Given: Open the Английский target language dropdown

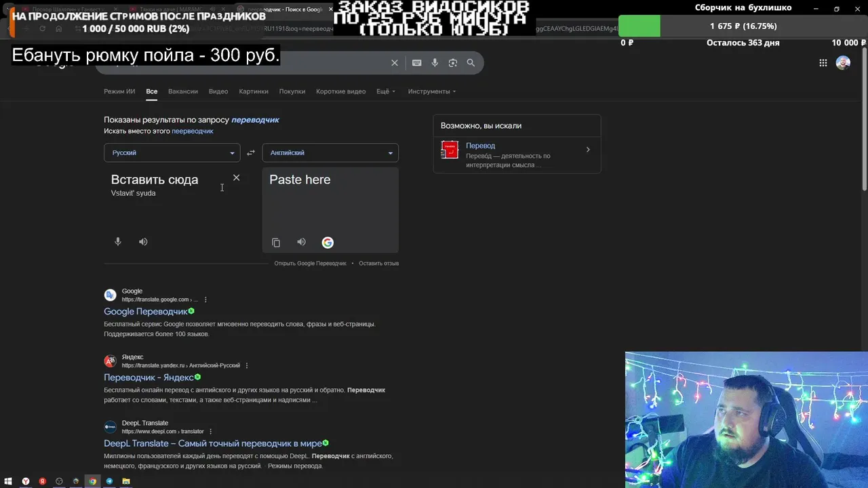Looking at the screenshot, I should 330,152.
